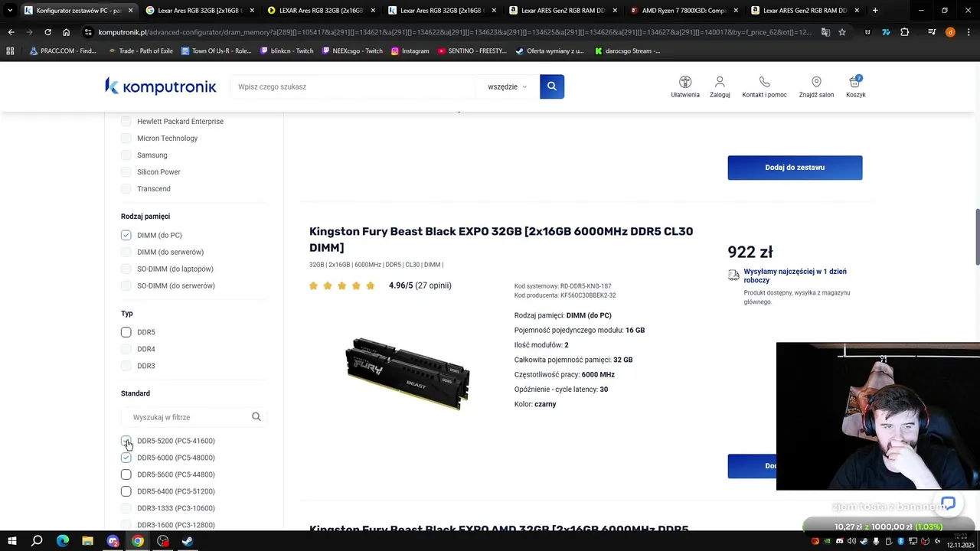Open the Zaloguj user account icon

720,82
